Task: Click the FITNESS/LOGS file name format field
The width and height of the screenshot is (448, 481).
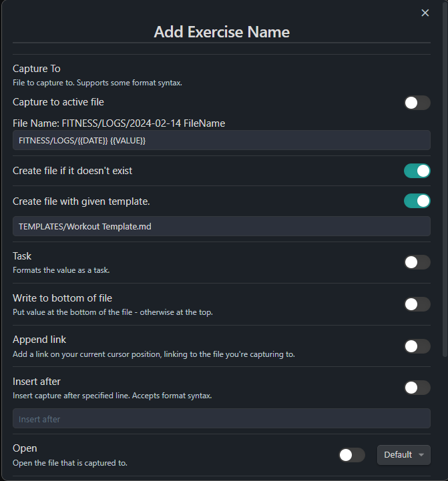Action: point(222,140)
